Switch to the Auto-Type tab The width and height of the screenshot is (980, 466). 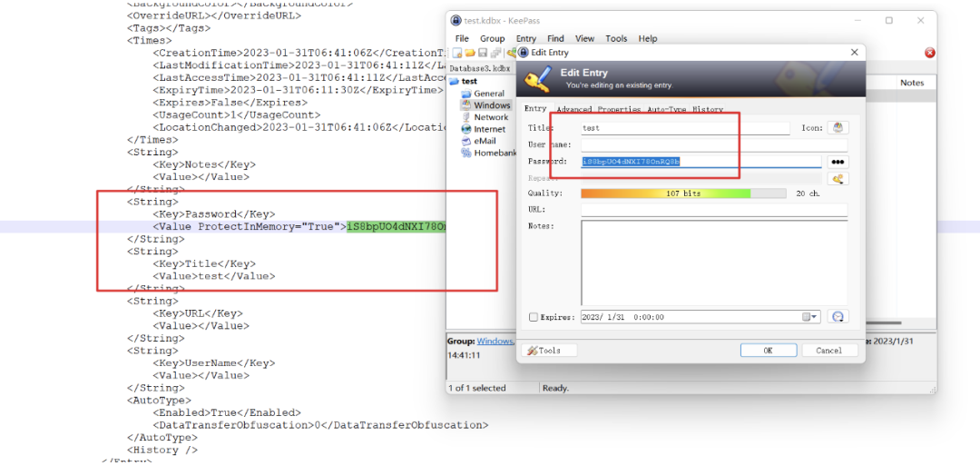coord(666,110)
